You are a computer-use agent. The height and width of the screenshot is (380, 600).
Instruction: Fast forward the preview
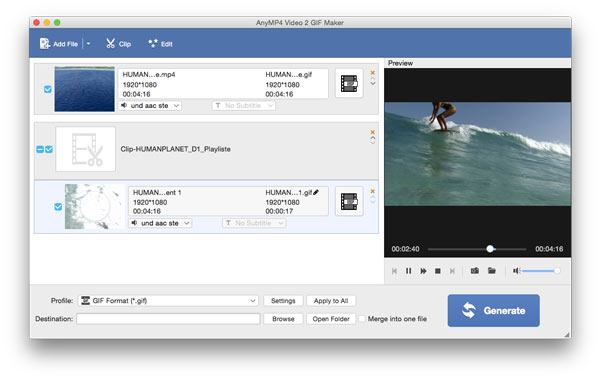(x=423, y=271)
